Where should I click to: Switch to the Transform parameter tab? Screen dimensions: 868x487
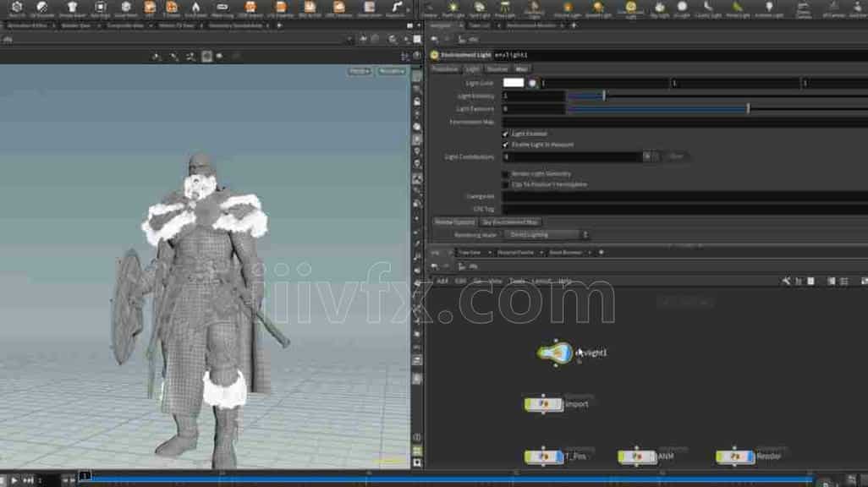coord(445,69)
